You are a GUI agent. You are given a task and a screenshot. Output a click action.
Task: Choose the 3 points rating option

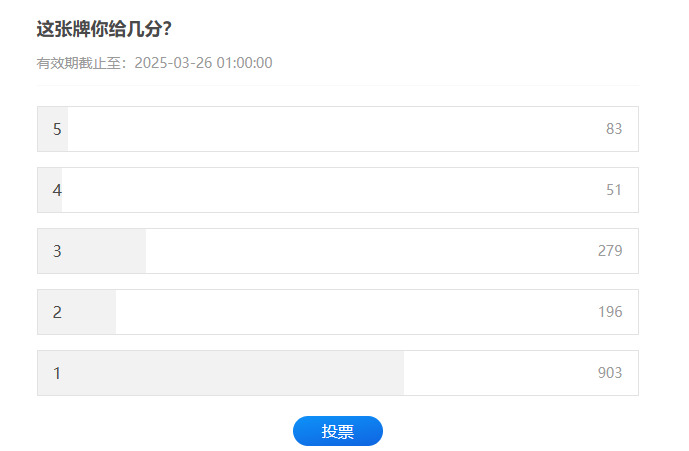coord(337,251)
